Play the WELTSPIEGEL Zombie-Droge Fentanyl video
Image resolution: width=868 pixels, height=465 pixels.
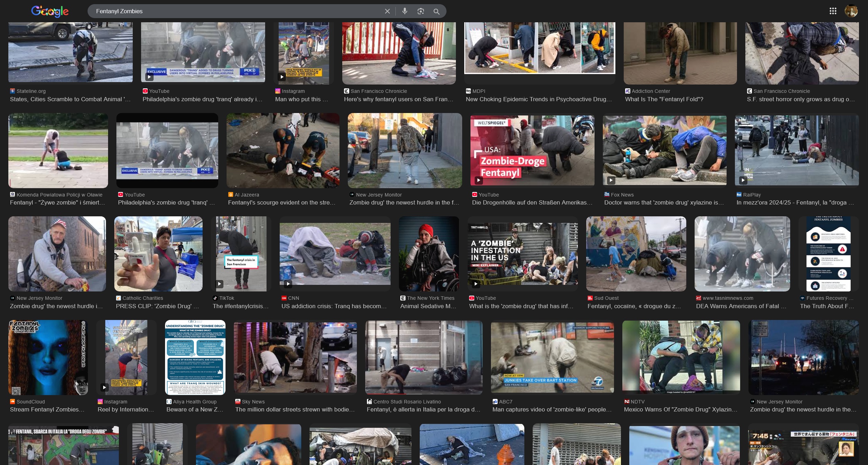click(x=532, y=150)
